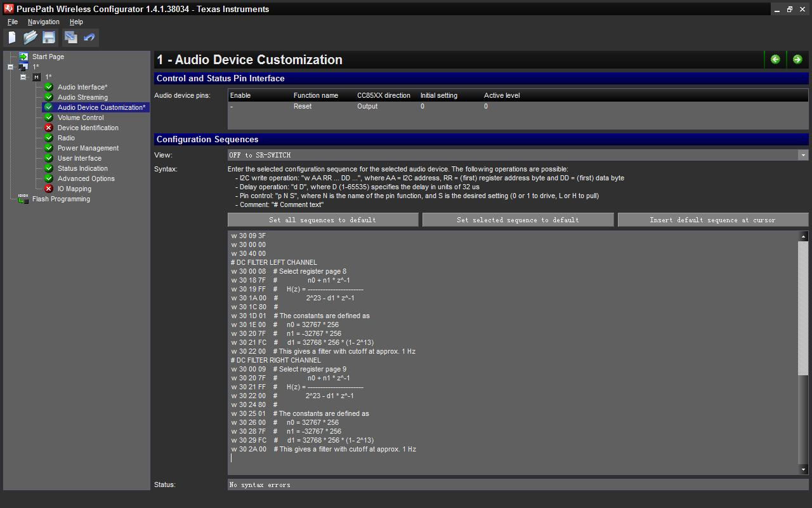Click the overlapping windows icon beside Save
Viewport: 812px width, 508px height.
click(71, 37)
